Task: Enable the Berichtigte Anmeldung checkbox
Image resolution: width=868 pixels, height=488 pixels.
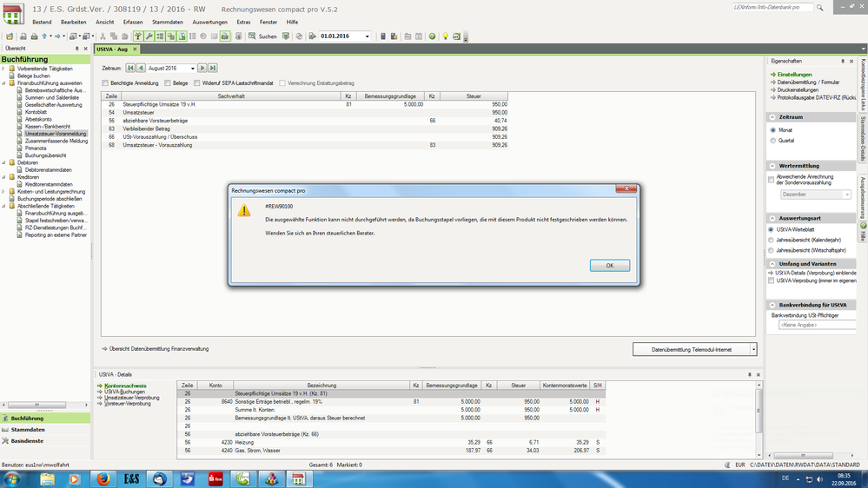Action: (x=106, y=83)
